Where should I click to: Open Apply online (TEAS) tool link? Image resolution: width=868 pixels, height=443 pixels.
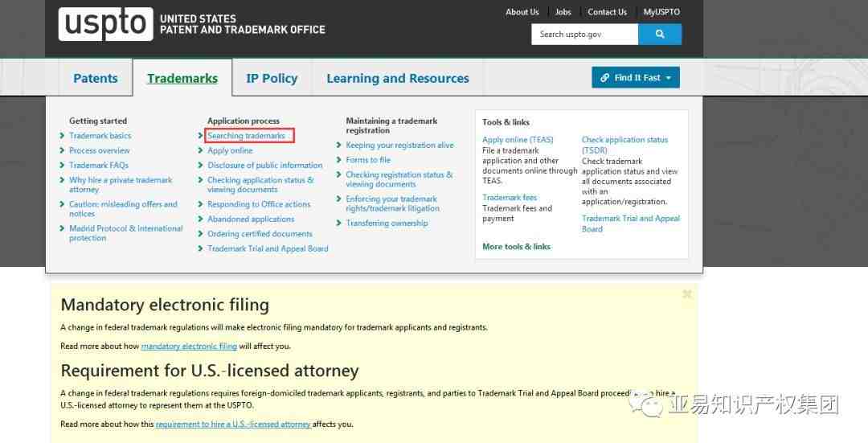point(518,140)
